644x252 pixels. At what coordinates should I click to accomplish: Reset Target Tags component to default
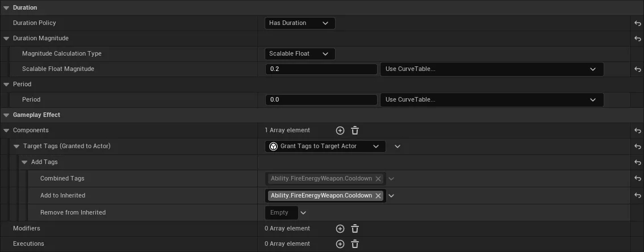pos(637,146)
